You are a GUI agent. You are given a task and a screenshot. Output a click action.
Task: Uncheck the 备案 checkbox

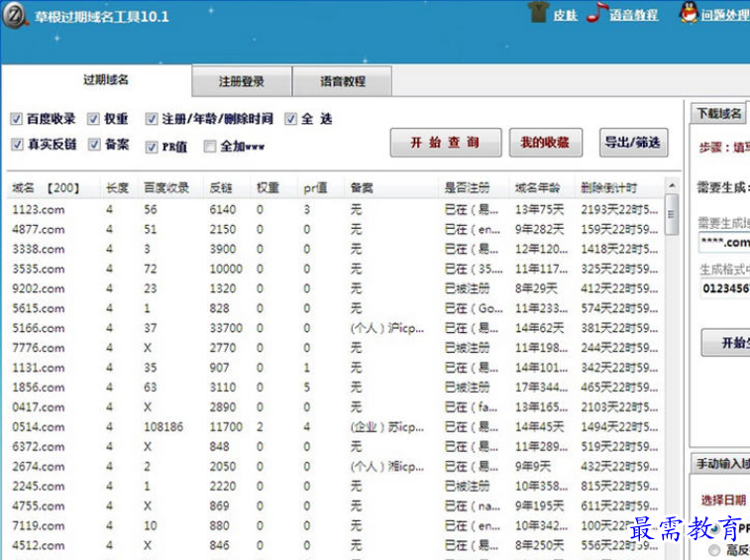(94, 145)
